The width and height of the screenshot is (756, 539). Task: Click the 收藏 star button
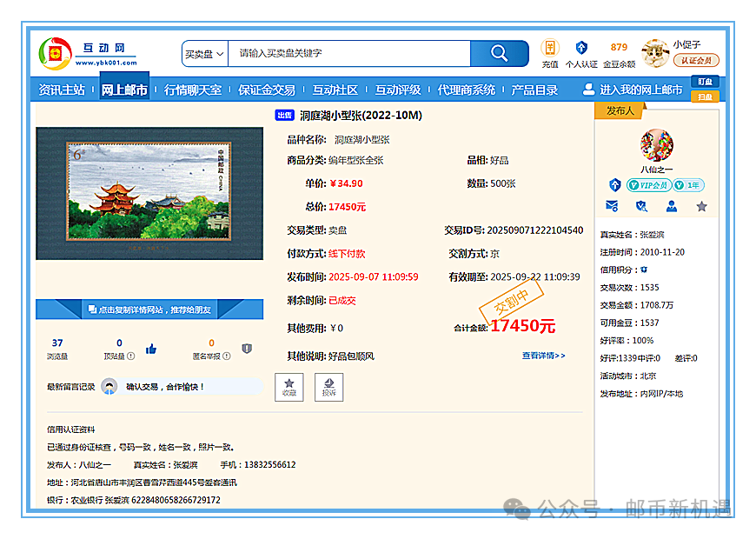[x=289, y=387]
